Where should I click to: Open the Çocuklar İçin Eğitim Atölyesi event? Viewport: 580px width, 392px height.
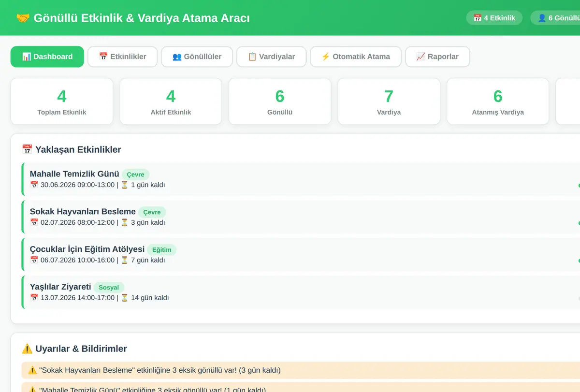pos(301,255)
